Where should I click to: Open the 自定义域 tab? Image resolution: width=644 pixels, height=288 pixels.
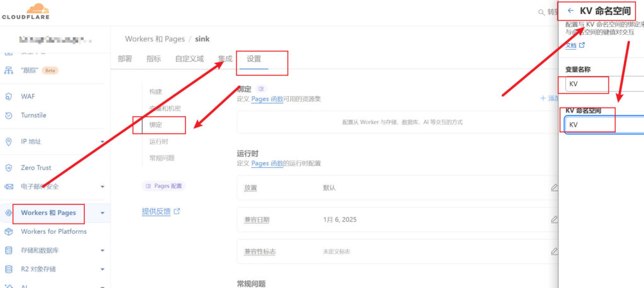(x=189, y=59)
